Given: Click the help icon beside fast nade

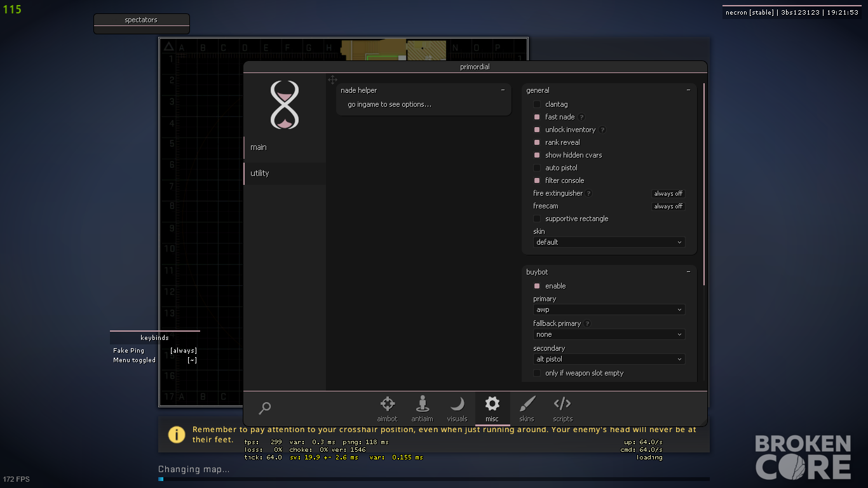Looking at the screenshot, I should [581, 117].
